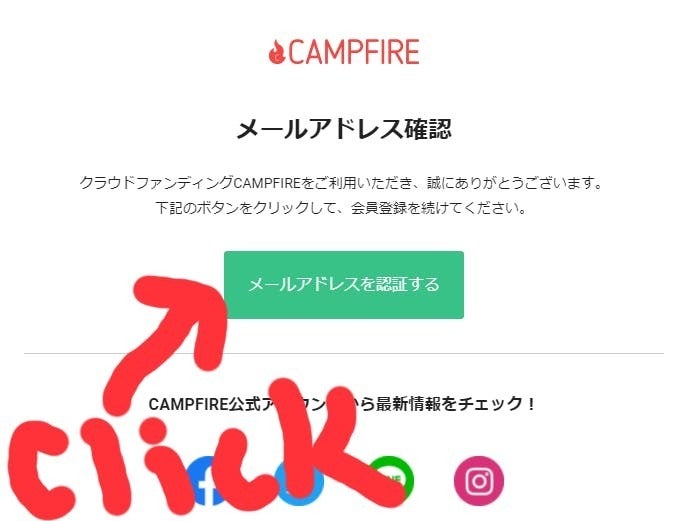Click the horizontal divider below the button

pos(344,353)
